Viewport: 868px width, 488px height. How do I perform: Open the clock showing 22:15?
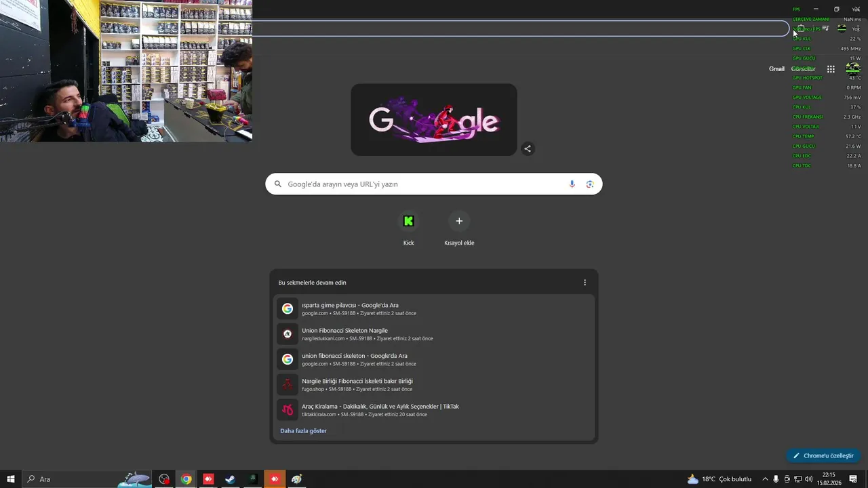tap(829, 479)
